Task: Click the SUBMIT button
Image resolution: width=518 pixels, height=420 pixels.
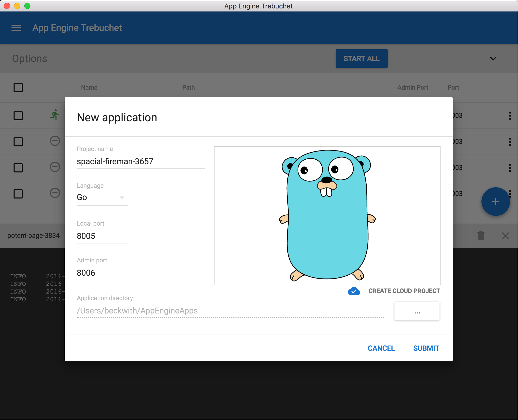Action: point(426,348)
